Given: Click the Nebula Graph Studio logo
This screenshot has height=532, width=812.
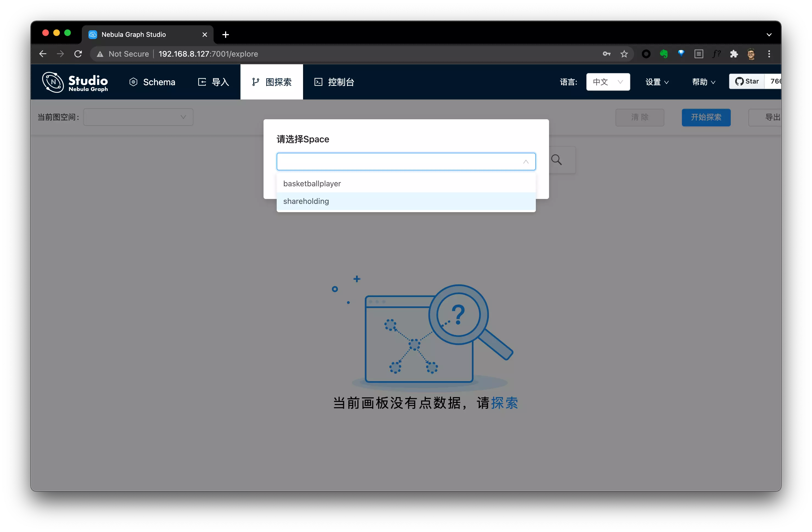Looking at the screenshot, I should pyautogui.click(x=75, y=82).
